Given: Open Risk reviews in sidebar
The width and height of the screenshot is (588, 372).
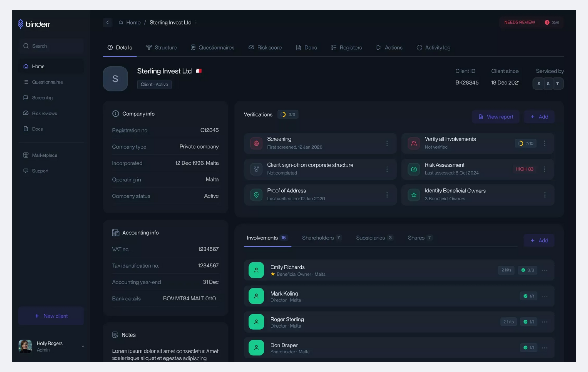Looking at the screenshot, I should click(44, 113).
